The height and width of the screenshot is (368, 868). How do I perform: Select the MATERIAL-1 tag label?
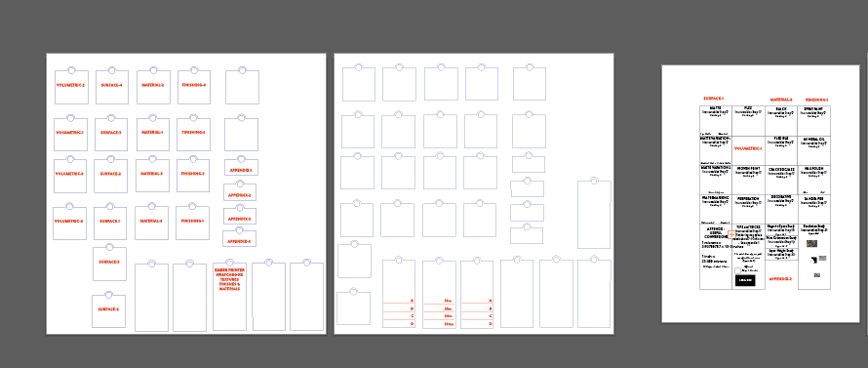(x=152, y=133)
